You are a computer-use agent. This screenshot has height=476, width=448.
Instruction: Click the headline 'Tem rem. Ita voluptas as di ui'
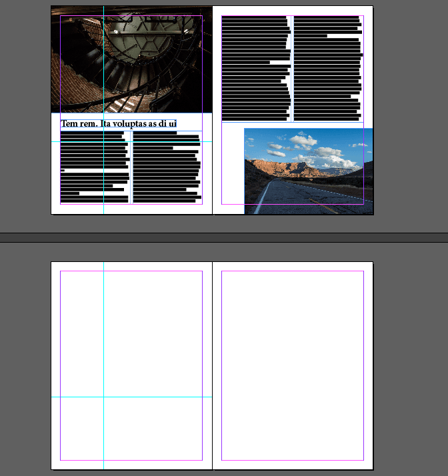(x=119, y=123)
